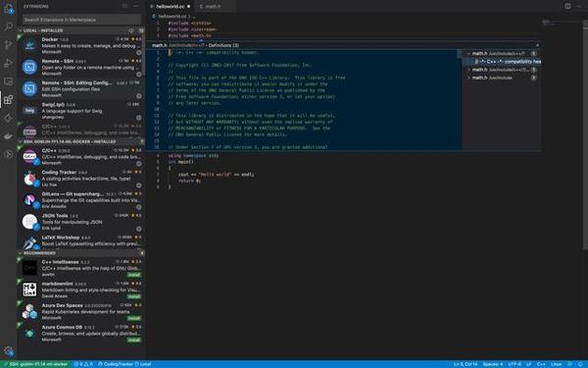588x368 pixels.
Task: Click the Search Extensions in Marketplace field
Action: click(x=81, y=20)
